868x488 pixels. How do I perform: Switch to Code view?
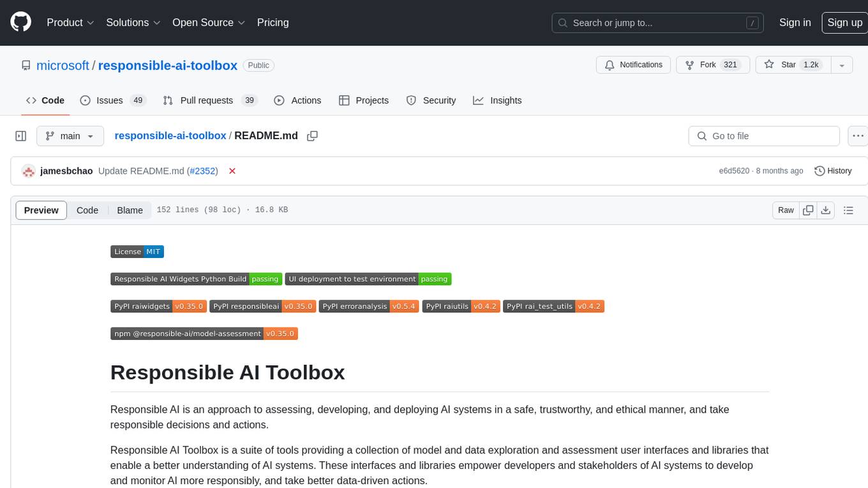pos(87,210)
